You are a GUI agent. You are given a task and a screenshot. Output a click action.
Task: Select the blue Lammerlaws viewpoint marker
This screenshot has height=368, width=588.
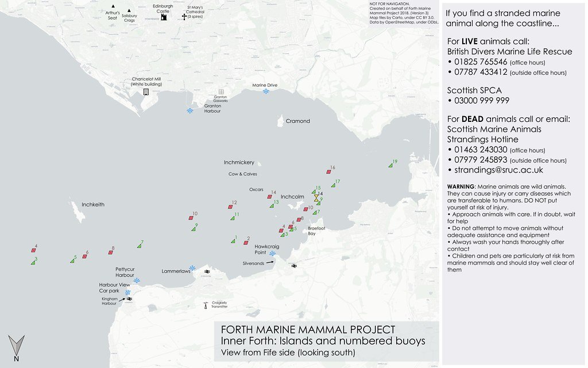coord(193,267)
